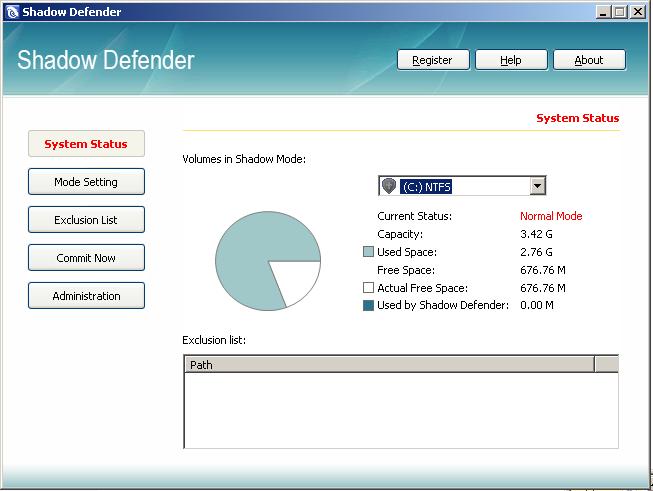
Task: Open Help from the header
Action: pos(511,60)
